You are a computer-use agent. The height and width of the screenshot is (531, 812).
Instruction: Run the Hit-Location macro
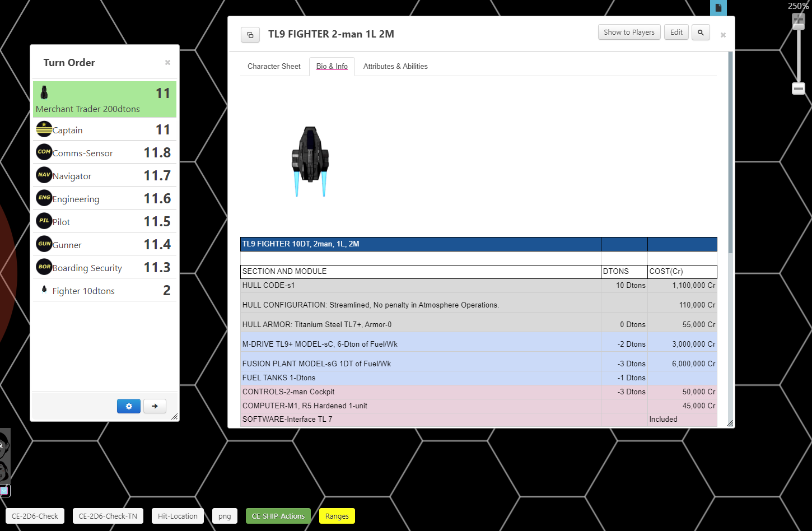coord(178,516)
